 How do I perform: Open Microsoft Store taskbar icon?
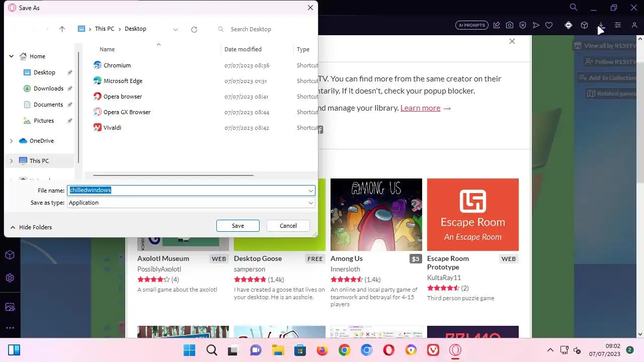300,350
